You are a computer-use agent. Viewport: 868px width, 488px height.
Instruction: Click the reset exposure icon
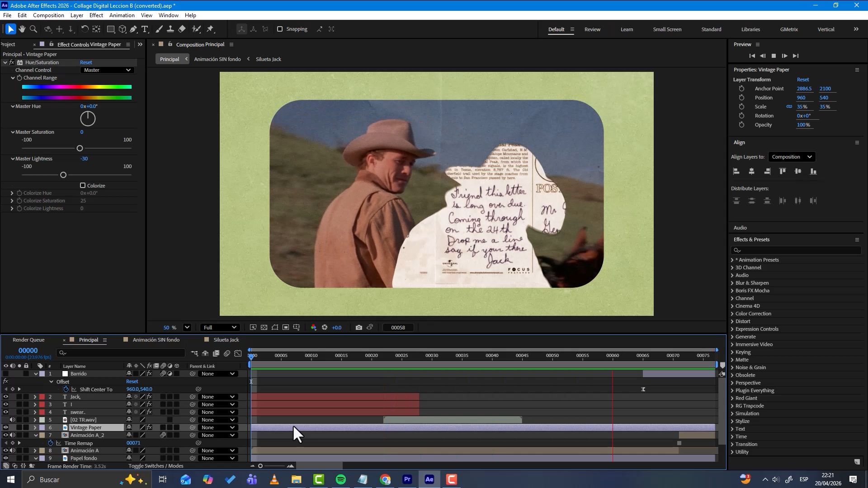pos(325,328)
